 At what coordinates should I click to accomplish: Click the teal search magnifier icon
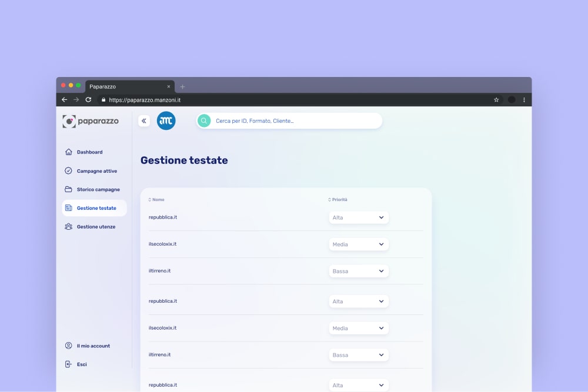click(203, 121)
